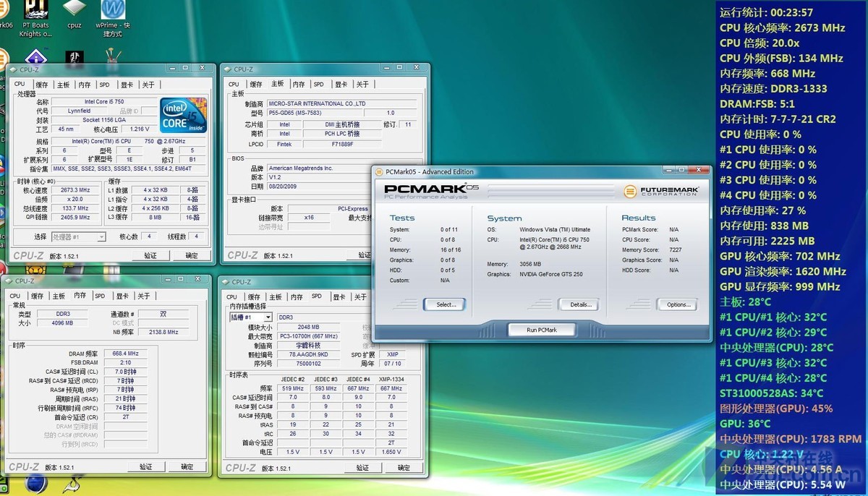Click 确定 in CPU-Z SPD window
This screenshot has height=496, width=868.
[x=403, y=468]
